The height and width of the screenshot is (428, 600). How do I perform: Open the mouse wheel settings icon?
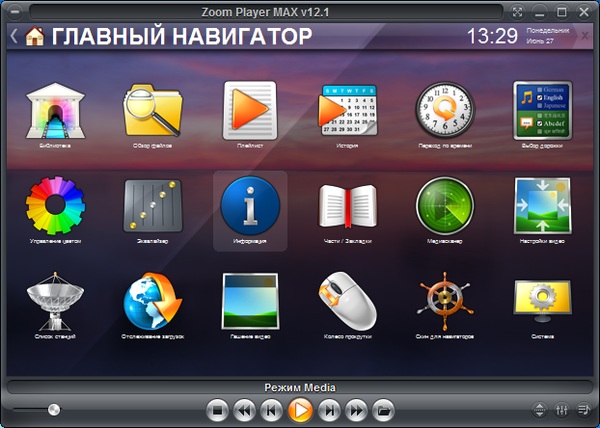coord(347,301)
